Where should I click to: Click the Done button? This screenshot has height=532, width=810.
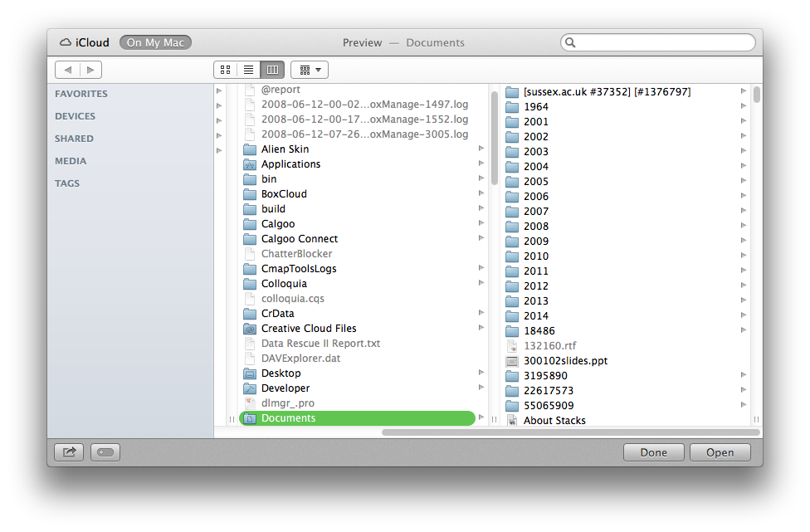[x=653, y=452]
